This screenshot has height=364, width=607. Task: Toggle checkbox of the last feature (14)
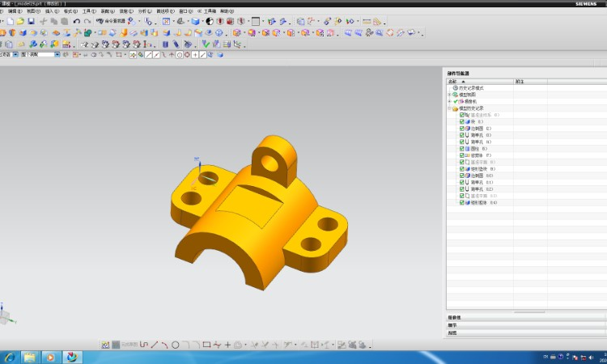click(x=461, y=202)
